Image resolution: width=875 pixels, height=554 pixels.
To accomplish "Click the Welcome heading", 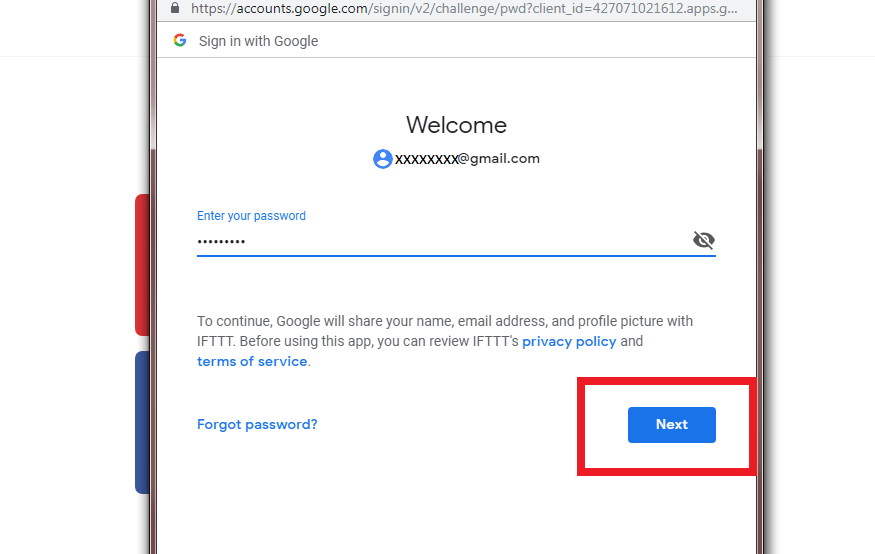I will (x=456, y=125).
